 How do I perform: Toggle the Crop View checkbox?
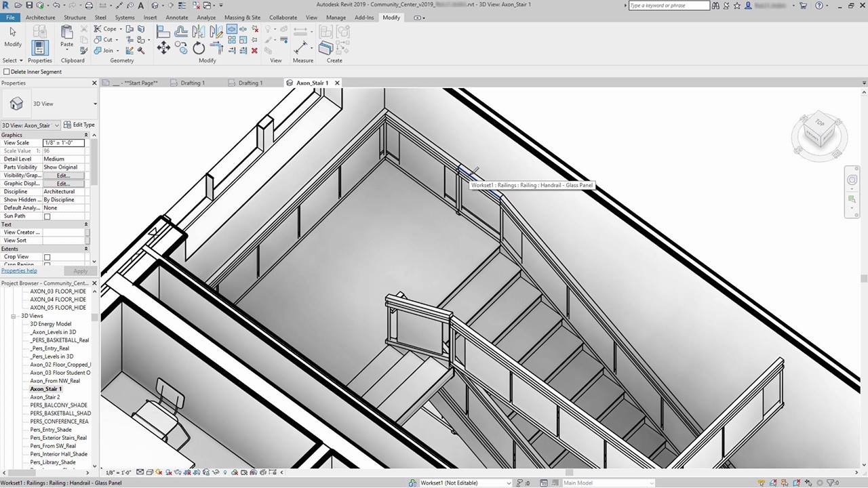[47, 257]
